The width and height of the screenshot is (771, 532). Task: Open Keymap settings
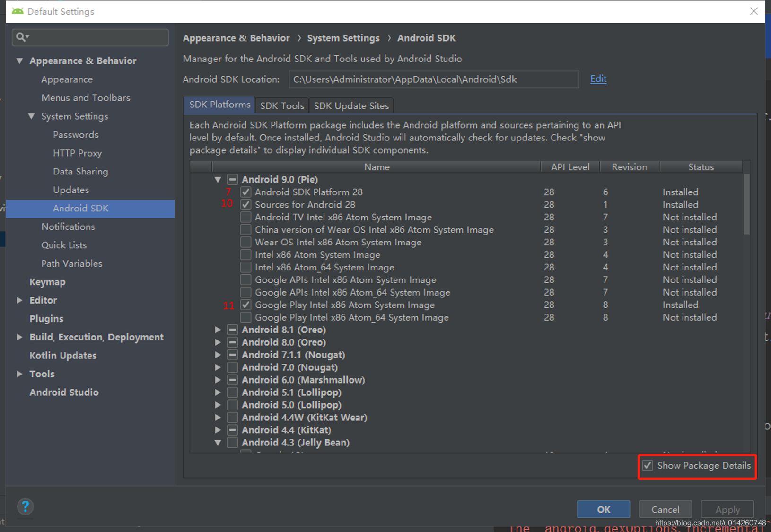[x=47, y=282]
